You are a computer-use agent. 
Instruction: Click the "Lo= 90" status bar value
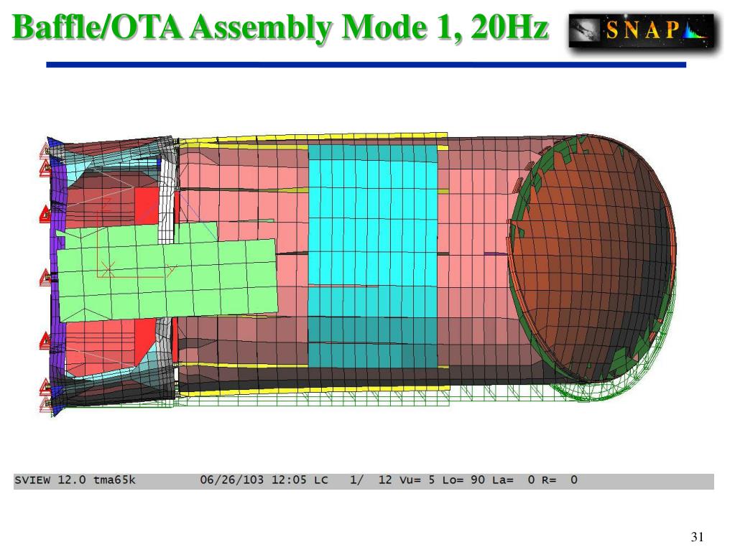[x=463, y=480]
